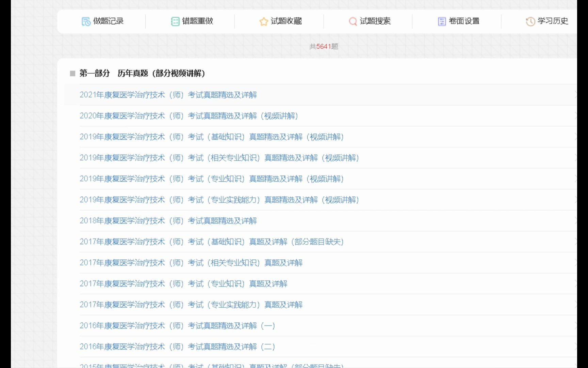The width and height of the screenshot is (588, 368).
Task: Open the 2021年 考试真题精选及详解 paper
Action: [168, 95]
